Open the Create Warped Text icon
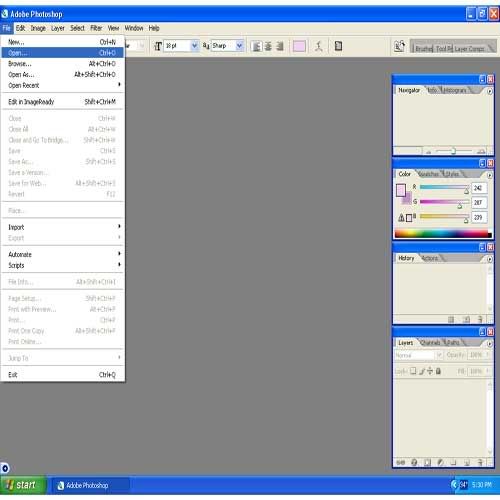This screenshot has height=500, width=500. (x=319, y=46)
